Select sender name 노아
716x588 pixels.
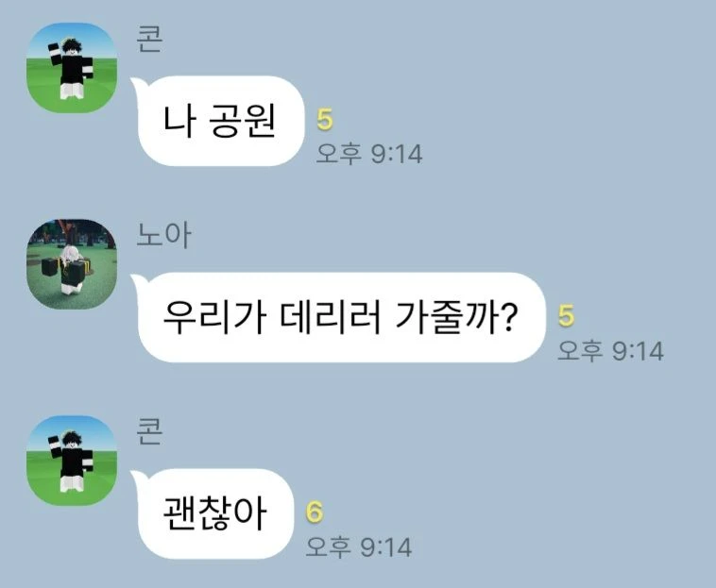(x=163, y=235)
